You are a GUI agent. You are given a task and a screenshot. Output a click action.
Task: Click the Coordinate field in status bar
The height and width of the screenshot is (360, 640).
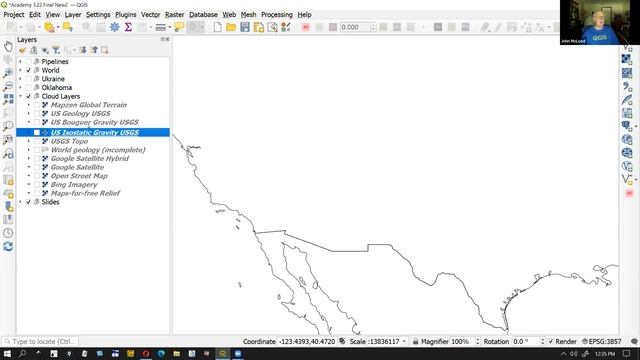tap(307, 341)
